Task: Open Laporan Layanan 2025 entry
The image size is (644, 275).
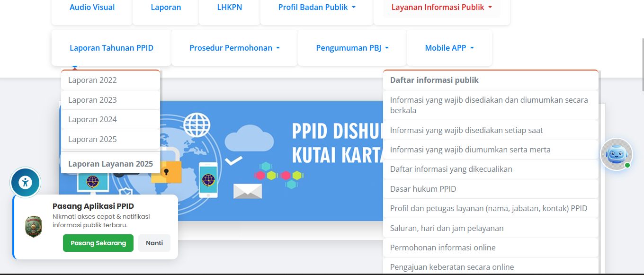Action: click(110, 164)
